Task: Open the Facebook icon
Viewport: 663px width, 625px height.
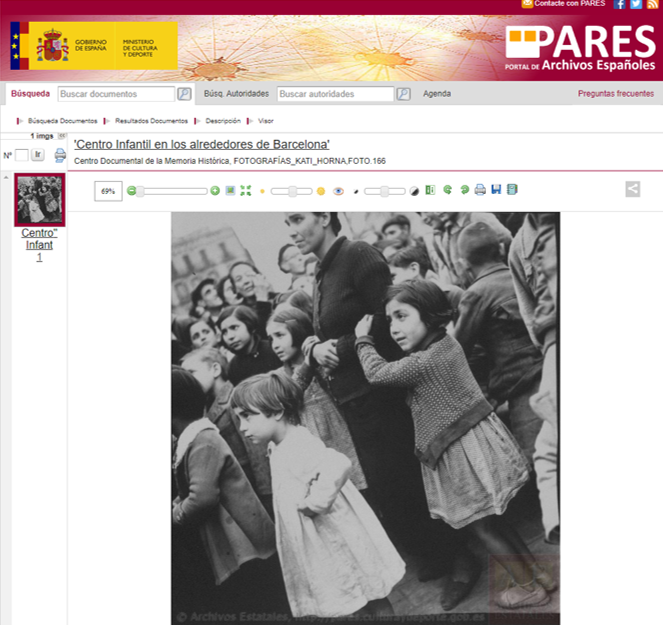Action: pyautogui.click(x=619, y=4)
